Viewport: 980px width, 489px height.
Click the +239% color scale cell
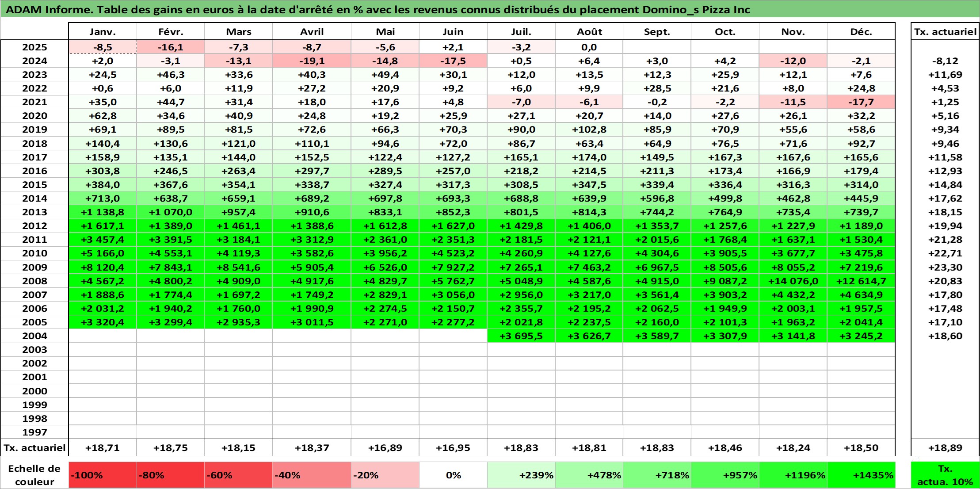click(x=521, y=475)
